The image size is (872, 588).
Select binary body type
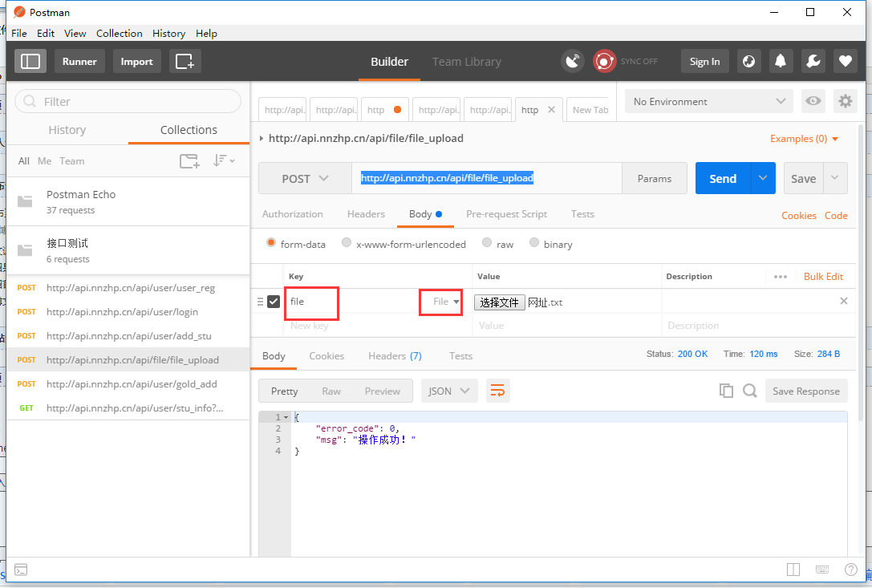(534, 243)
